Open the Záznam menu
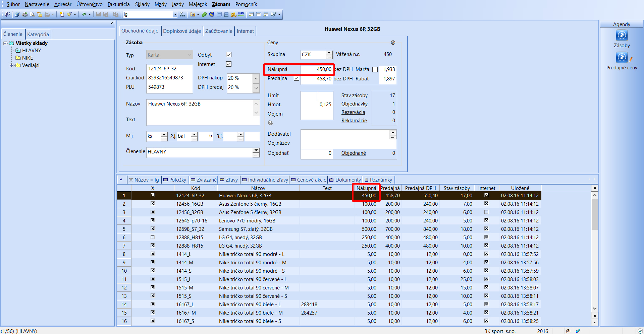 (x=221, y=4)
